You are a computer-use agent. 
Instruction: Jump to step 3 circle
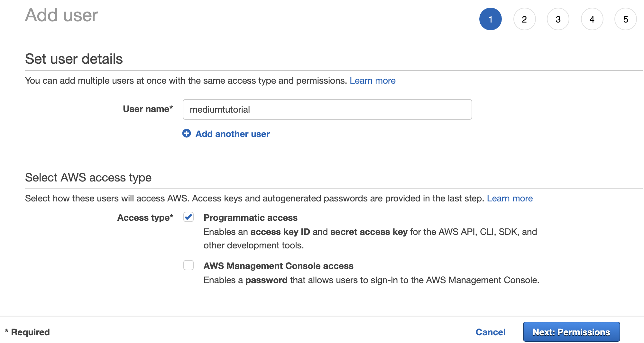558,19
